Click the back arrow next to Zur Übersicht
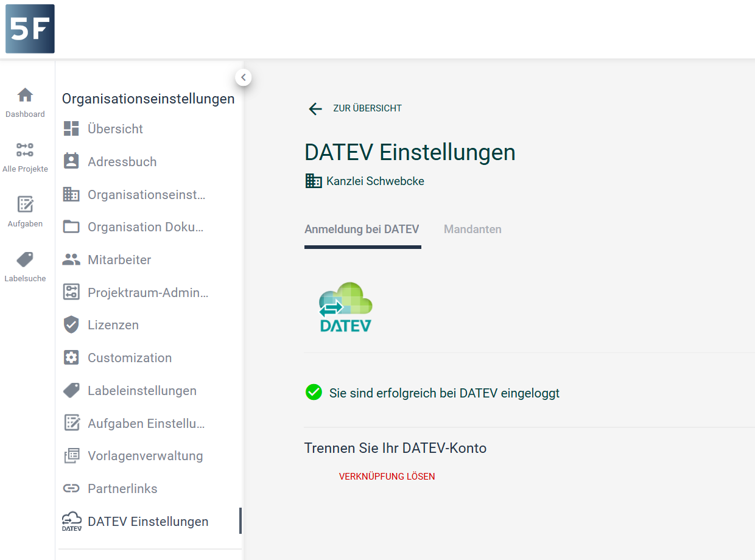Screen dimensions: 755x560 [x=315, y=108]
